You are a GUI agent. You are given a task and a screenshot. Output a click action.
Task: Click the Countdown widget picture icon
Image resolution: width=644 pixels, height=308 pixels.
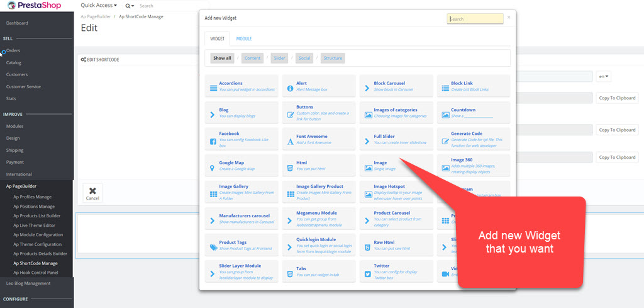click(x=445, y=115)
